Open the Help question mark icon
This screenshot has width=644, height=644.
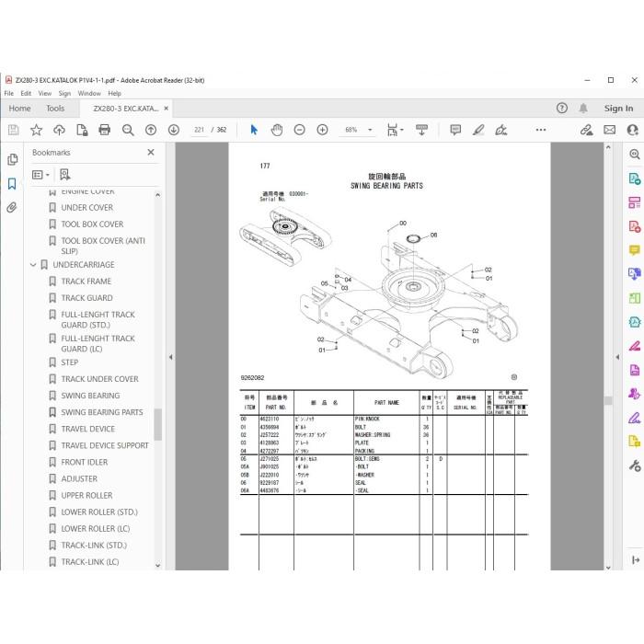click(562, 108)
